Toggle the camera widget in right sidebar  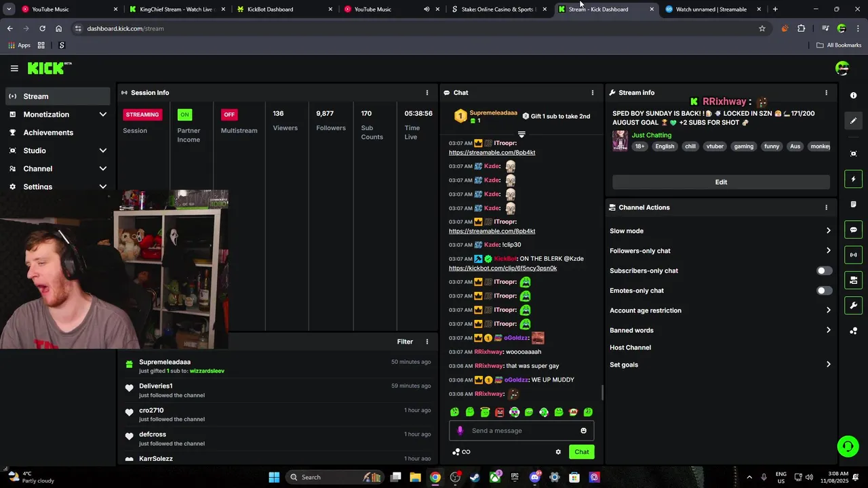click(x=854, y=280)
